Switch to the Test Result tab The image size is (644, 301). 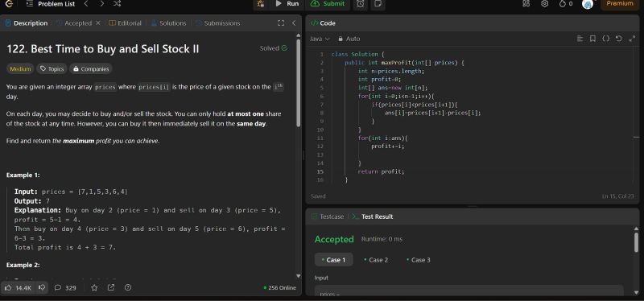(373, 216)
